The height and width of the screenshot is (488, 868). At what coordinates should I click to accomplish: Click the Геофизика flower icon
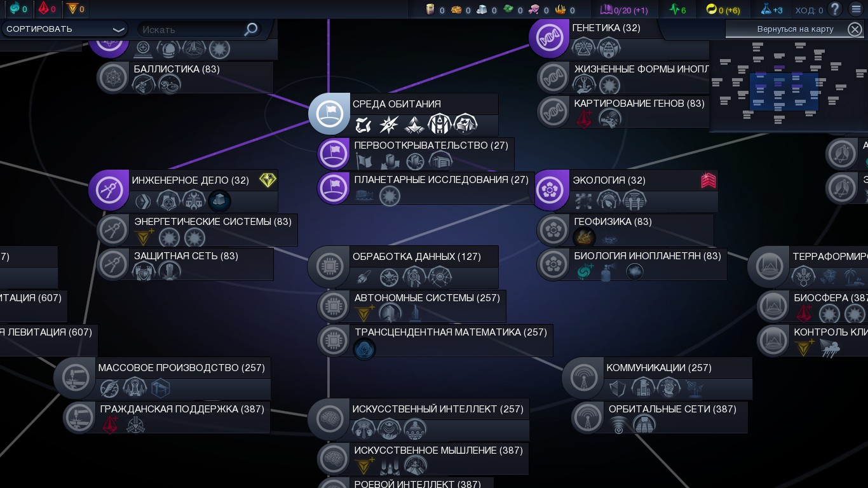(x=553, y=229)
